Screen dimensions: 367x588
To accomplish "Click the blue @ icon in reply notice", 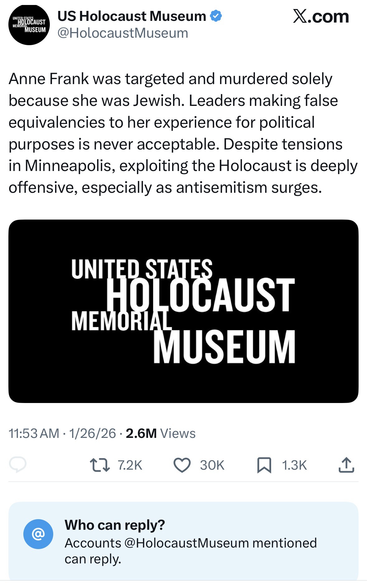I will click(x=38, y=534).
